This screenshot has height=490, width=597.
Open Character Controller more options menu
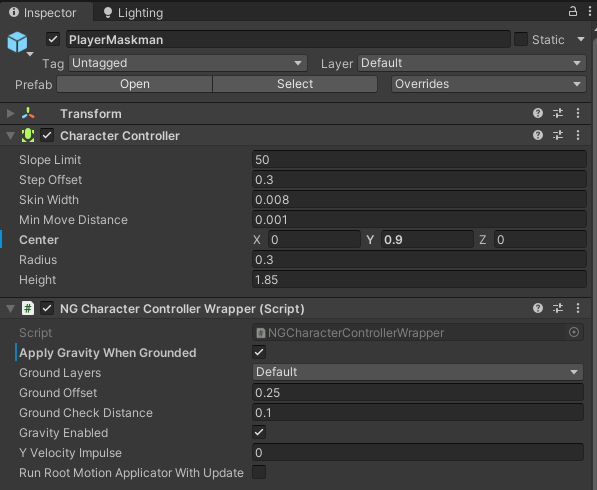pyautogui.click(x=578, y=135)
